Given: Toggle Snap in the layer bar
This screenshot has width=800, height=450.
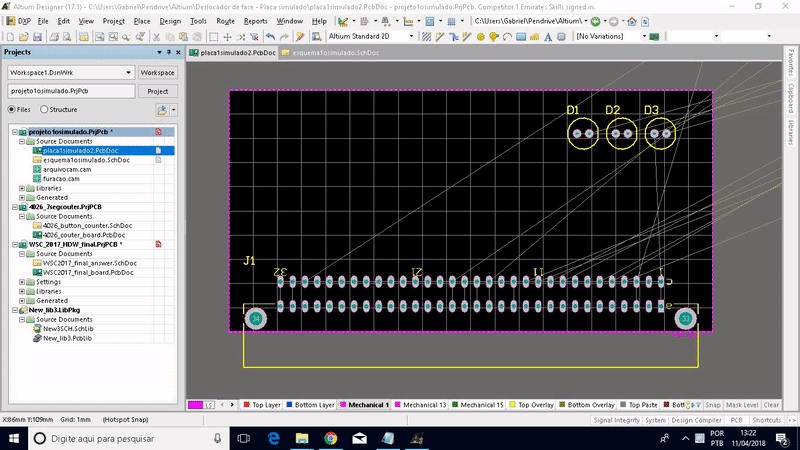Looking at the screenshot, I should pos(713,405).
